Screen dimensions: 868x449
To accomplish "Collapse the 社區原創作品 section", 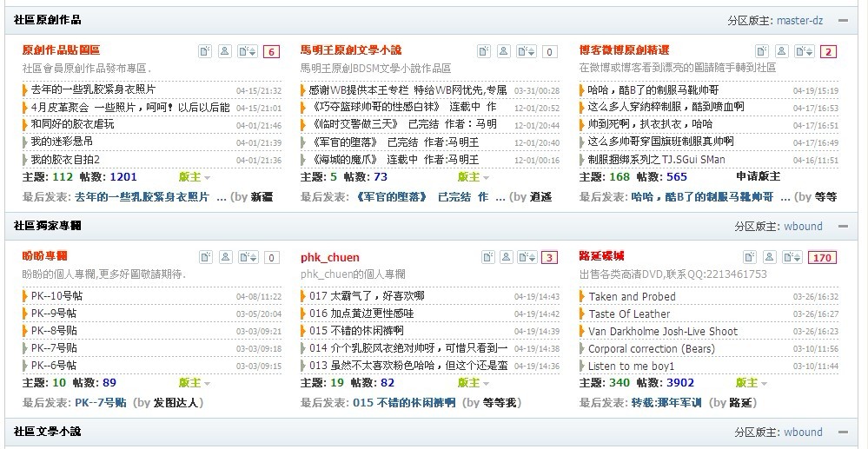I will [843, 21].
